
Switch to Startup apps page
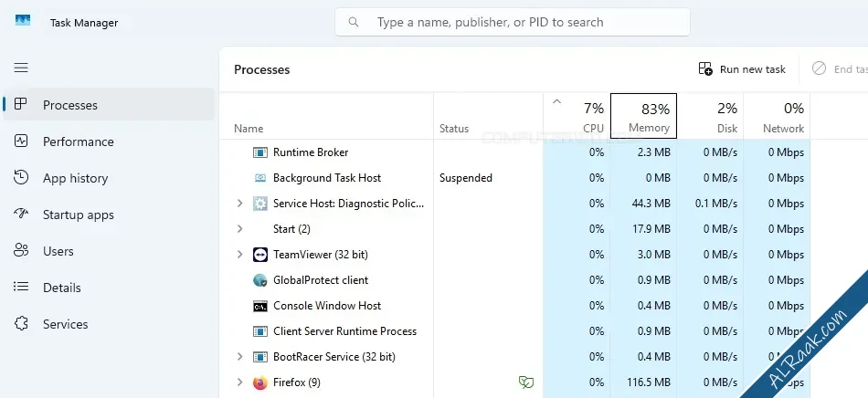tap(109, 215)
